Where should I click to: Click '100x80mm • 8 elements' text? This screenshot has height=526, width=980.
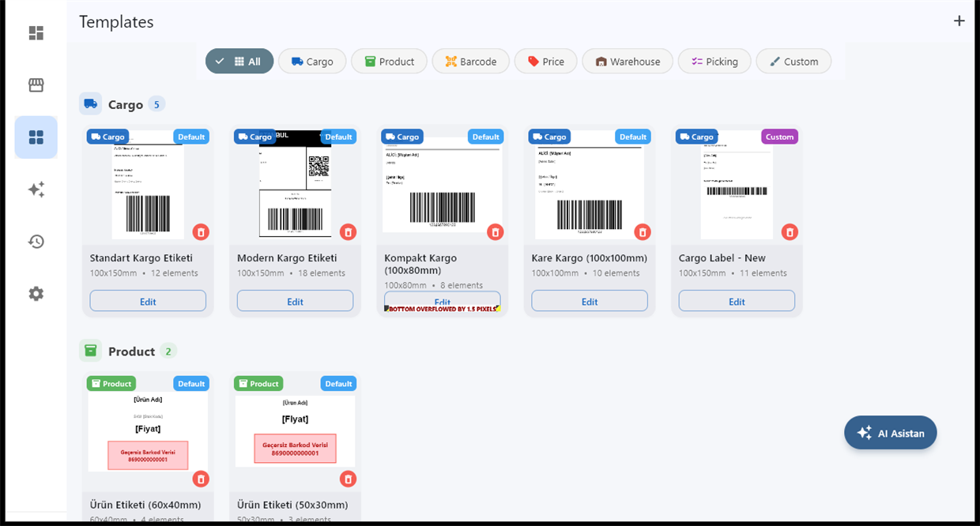(433, 285)
